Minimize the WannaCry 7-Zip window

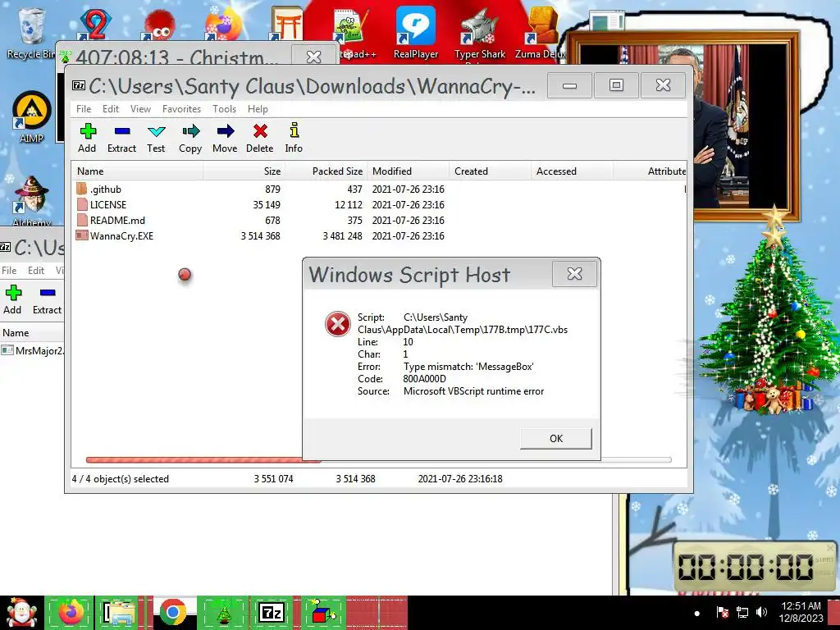(x=569, y=85)
